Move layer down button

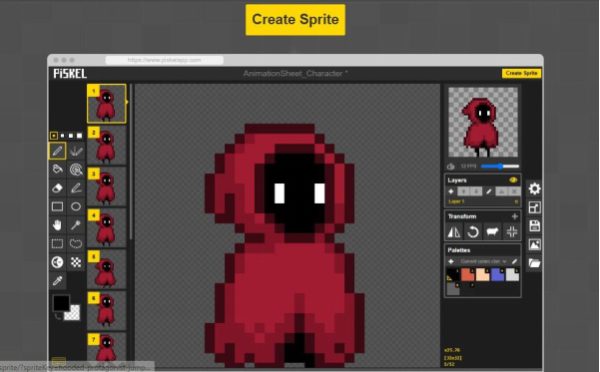pos(476,191)
